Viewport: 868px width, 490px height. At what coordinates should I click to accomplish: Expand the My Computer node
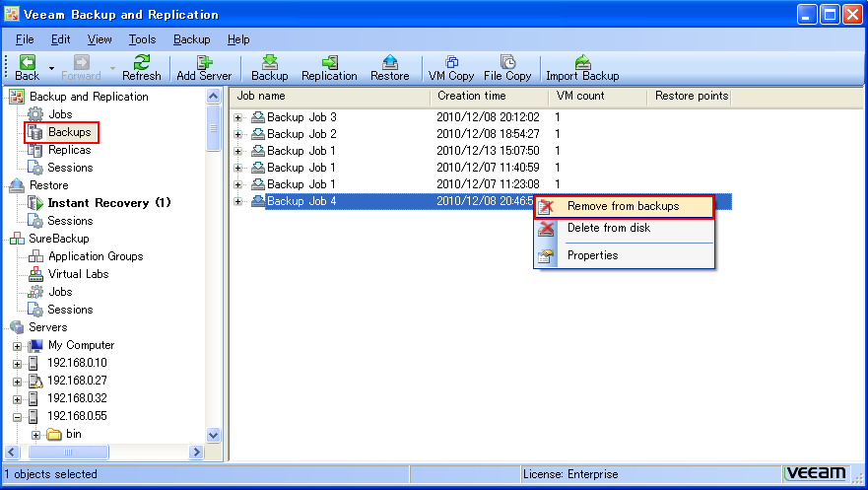17,347
